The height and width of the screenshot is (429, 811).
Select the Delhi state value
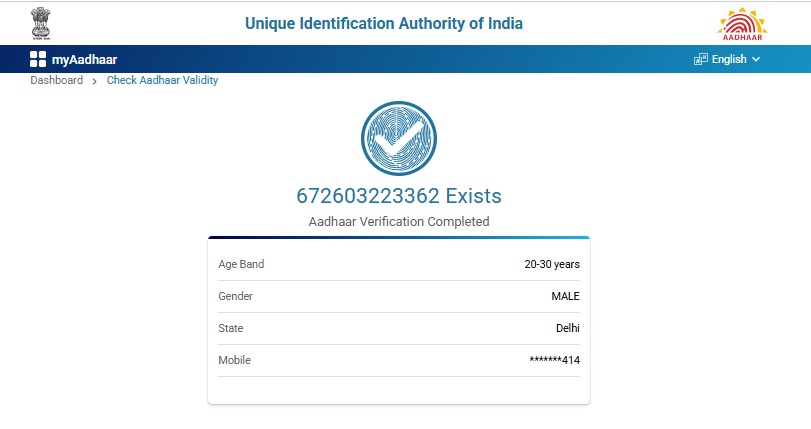click(x=567, y=328)
